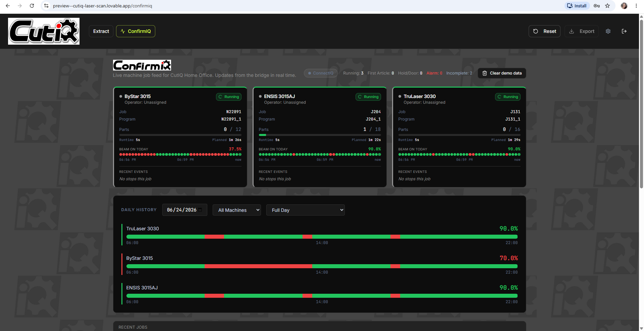644x331 pixels.
Task: Click TruLaser 3030 daily history bar
Action: [322, 237]
